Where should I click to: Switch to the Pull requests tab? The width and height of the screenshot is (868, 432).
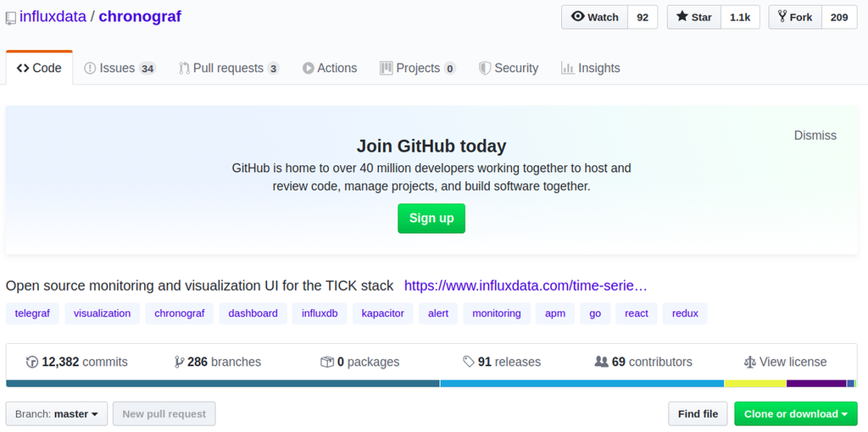(x=229, y=68)
